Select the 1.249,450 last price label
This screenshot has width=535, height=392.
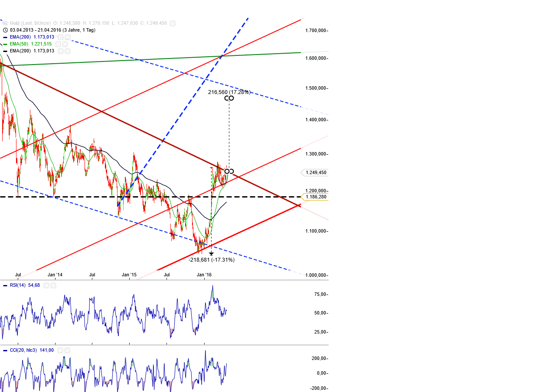(316, 172)
